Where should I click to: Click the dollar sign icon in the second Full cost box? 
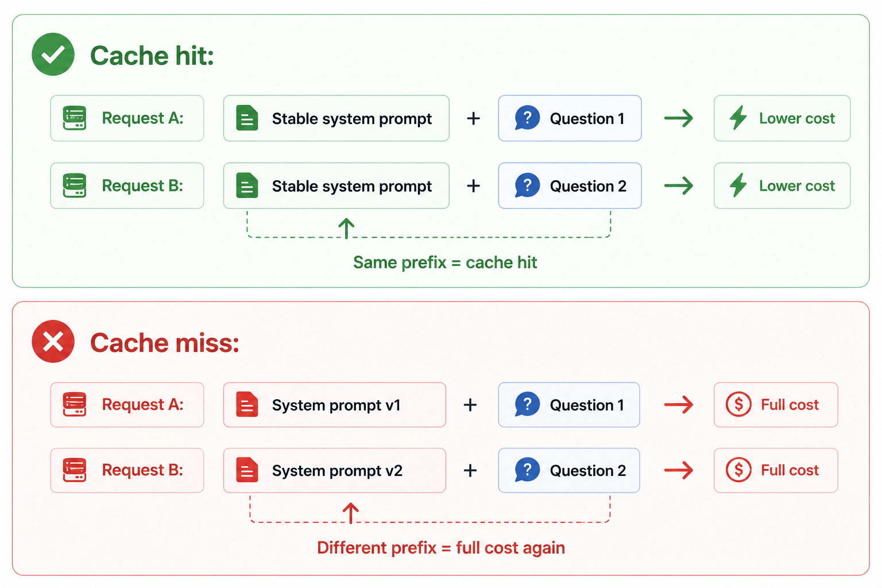(x=738, y=470)
